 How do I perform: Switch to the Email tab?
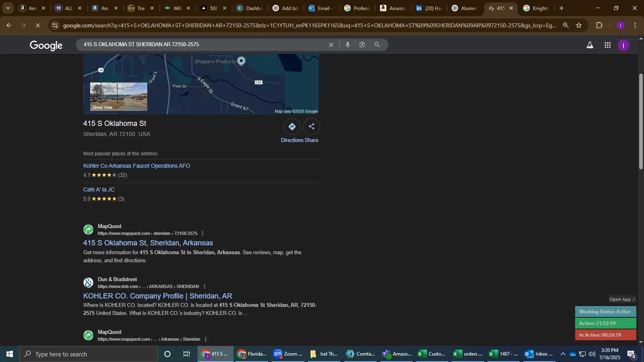322,8
